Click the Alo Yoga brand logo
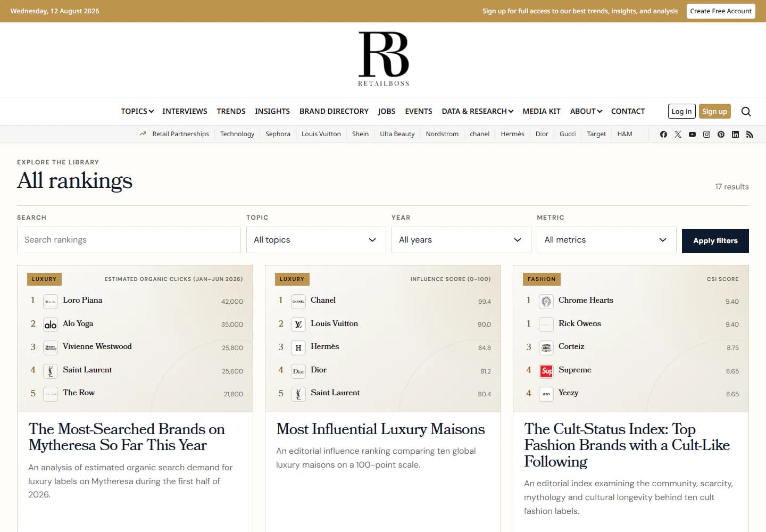 pos(51,325)
